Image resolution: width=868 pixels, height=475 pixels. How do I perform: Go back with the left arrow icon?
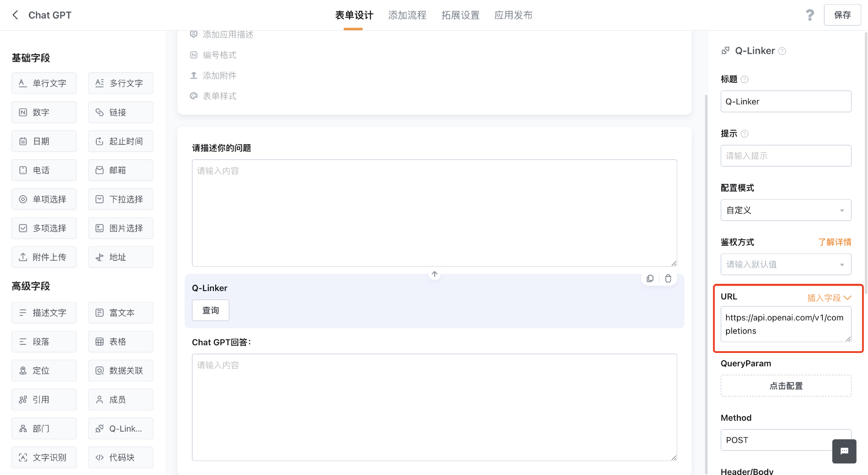(x=15, y=15)
